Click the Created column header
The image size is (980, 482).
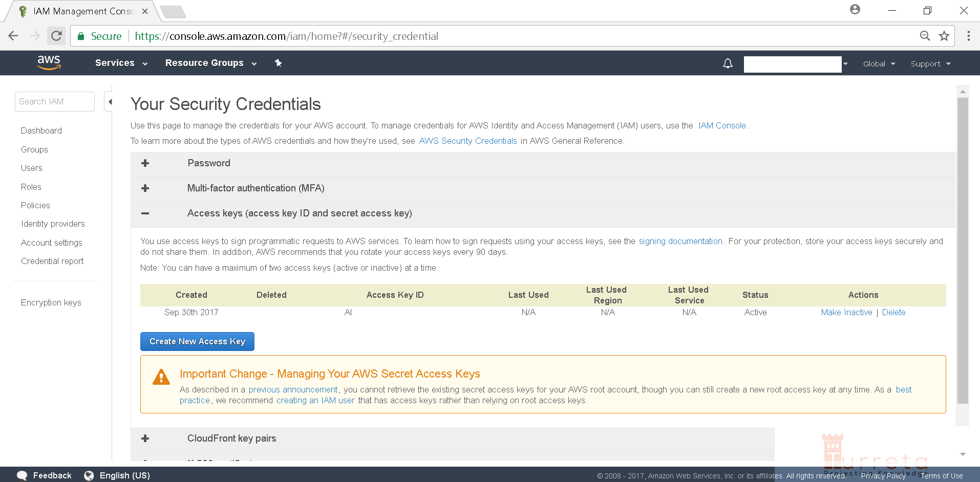(x=191, y=295)
